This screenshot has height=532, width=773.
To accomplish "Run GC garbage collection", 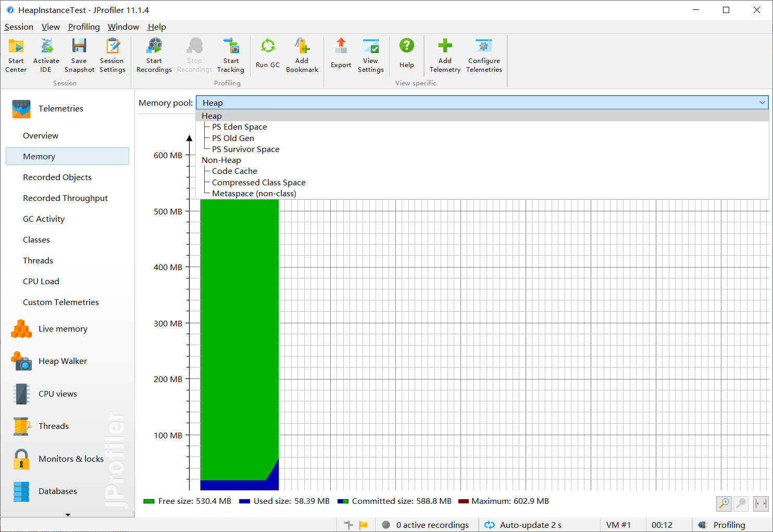I will [268, 53].
